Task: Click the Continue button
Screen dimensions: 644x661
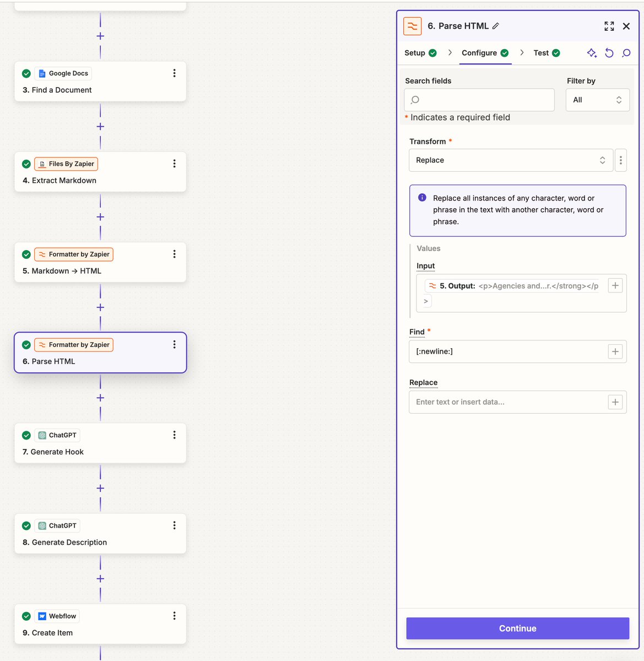Action: pos(518,629)
